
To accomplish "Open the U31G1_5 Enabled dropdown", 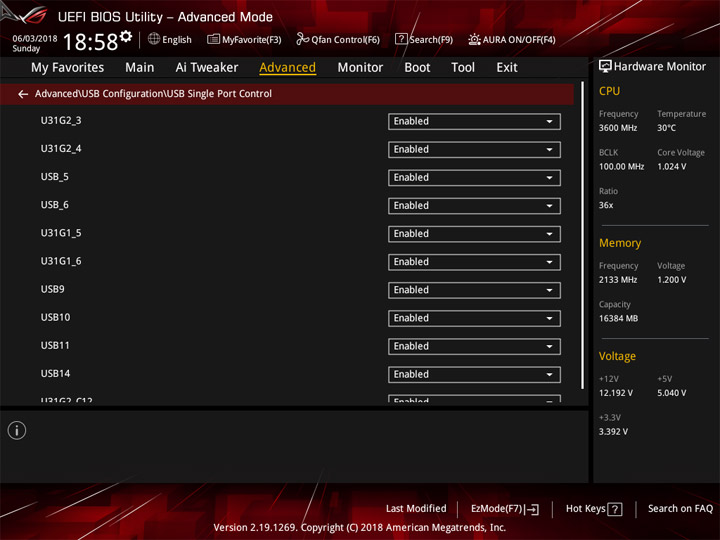I will tap(474, 234).
